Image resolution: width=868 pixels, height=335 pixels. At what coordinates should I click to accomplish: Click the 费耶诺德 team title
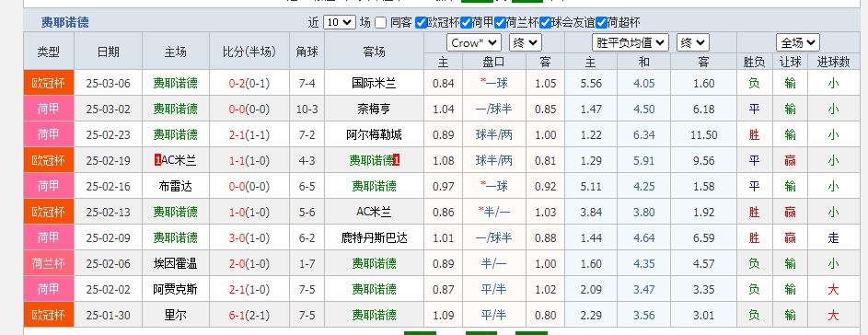64,23
